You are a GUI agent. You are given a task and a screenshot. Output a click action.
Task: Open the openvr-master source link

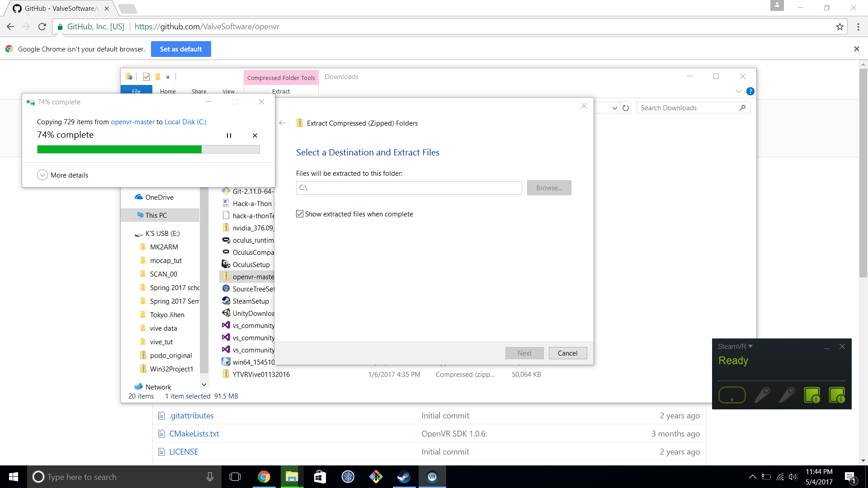132,122
